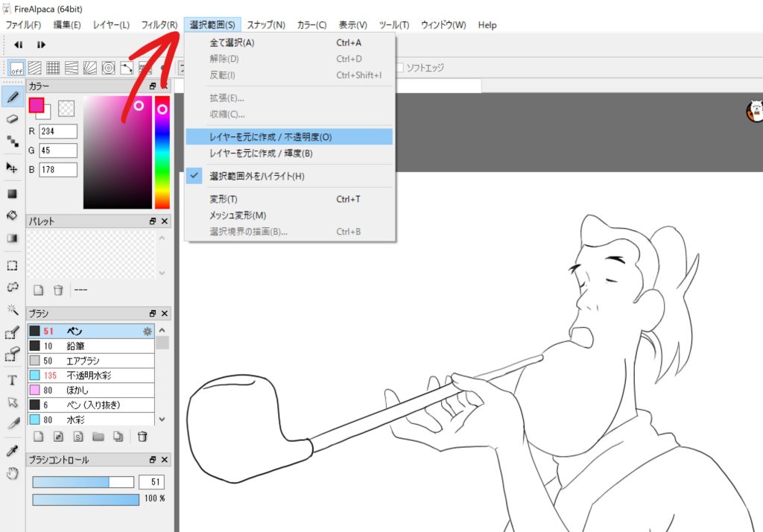Image resolution: width=763 pixels, height=532 pixels.
Task: Select the Eraser tool in the left toolbar
Action: (x=13, y=119)
